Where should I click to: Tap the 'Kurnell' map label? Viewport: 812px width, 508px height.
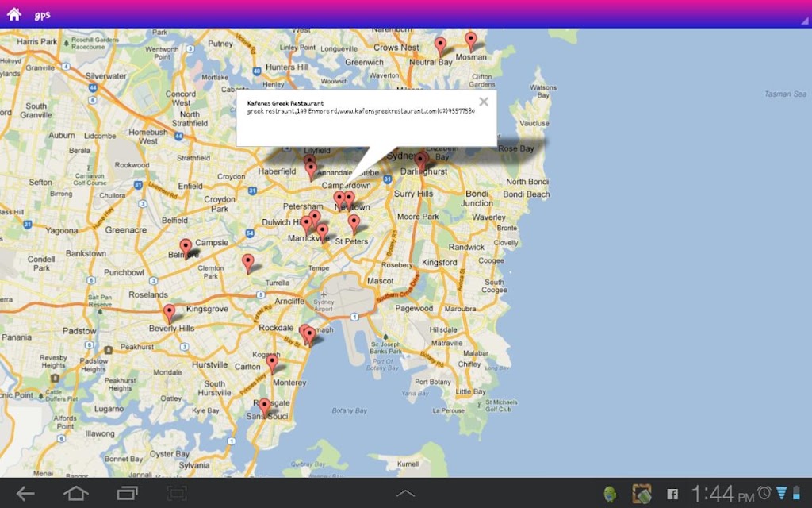tap(408, 464)
